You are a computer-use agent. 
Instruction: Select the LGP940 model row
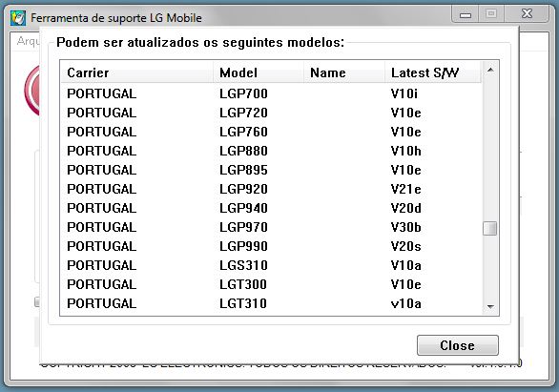click(271, 208)
